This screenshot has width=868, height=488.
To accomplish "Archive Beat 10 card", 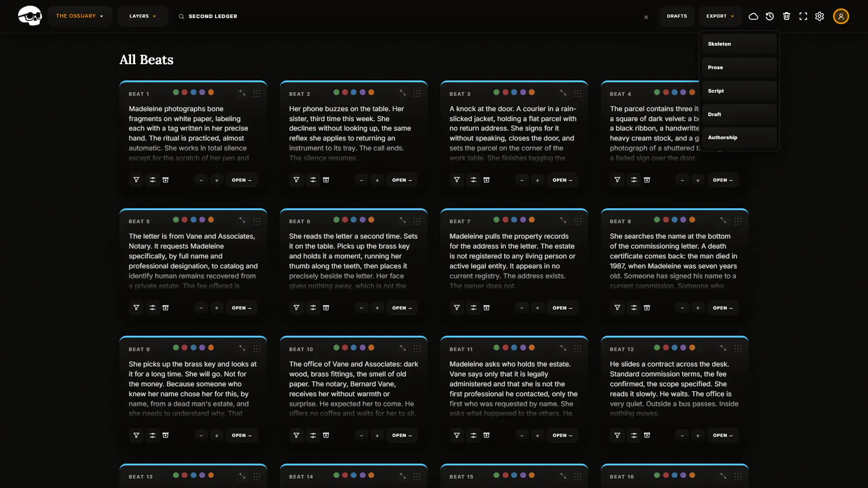I will point(326,435).
